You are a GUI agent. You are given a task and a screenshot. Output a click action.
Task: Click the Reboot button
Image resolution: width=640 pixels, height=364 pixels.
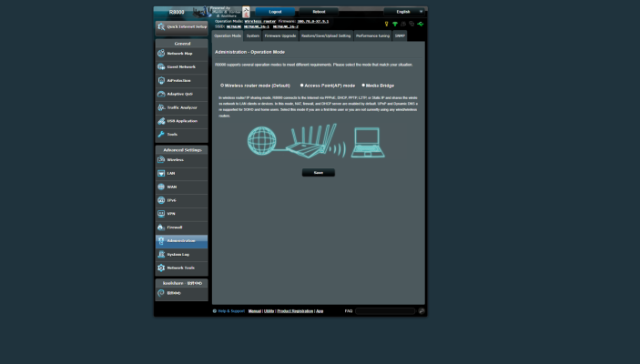pos(319,12)
